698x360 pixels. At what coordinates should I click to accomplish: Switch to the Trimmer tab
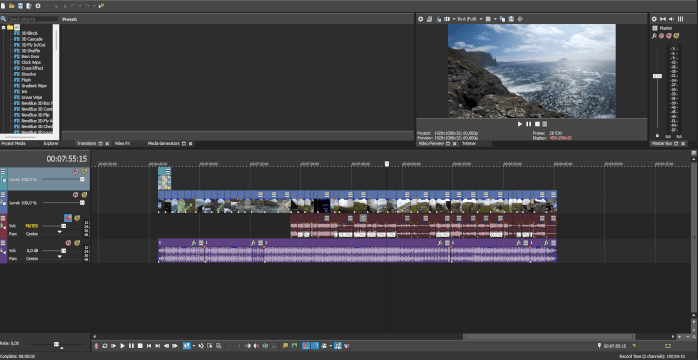tap(469, 144)
